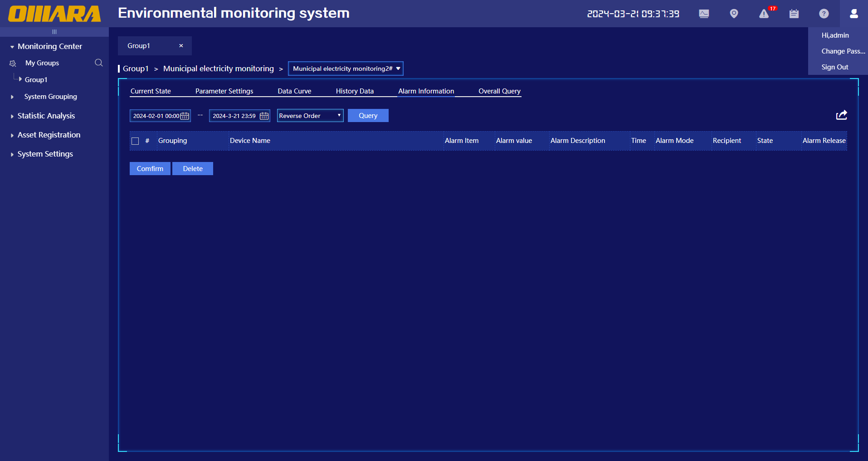The width and height of the screenshot is (868, 461).
Task: Open the Reverse Order sort dropdown
Action: click(310, 116)
